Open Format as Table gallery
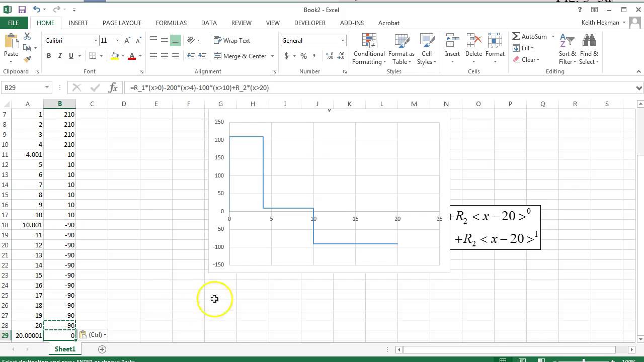This screenshot has height=362, width=644. pyautogui.click(x=401, y=49)
